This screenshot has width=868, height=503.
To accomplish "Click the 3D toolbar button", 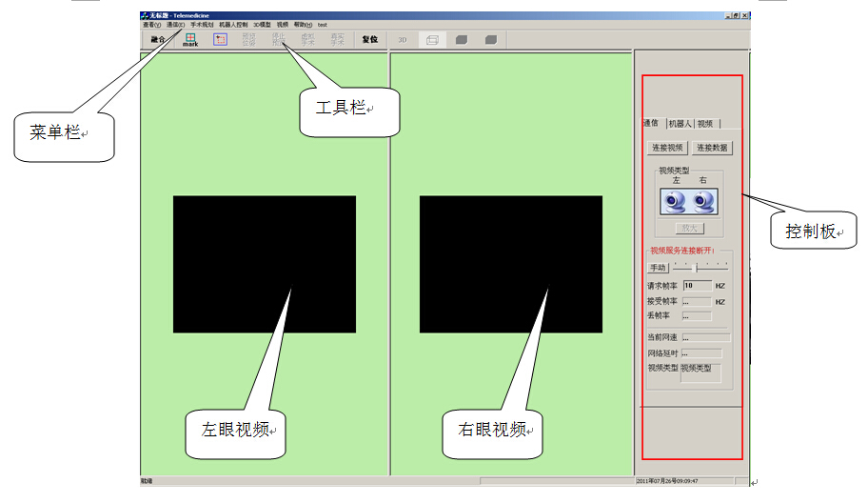I will pos(403,40).
